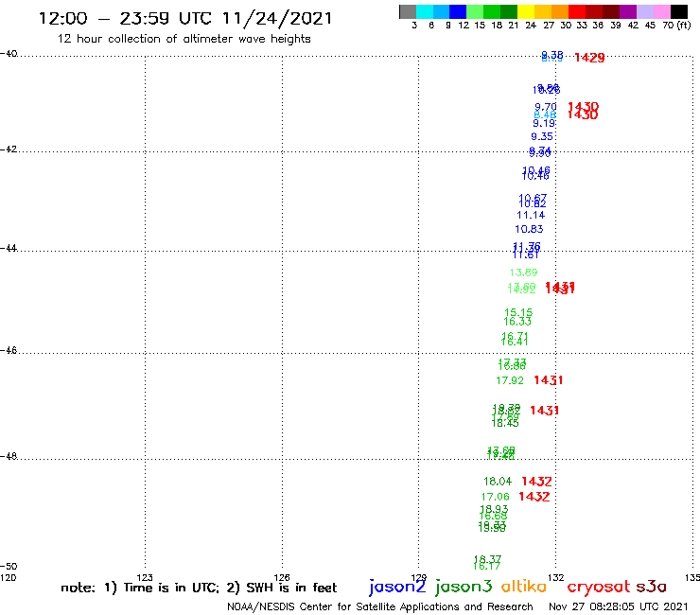
Task: Click the -46 latitude axis label
Action: 9,350
